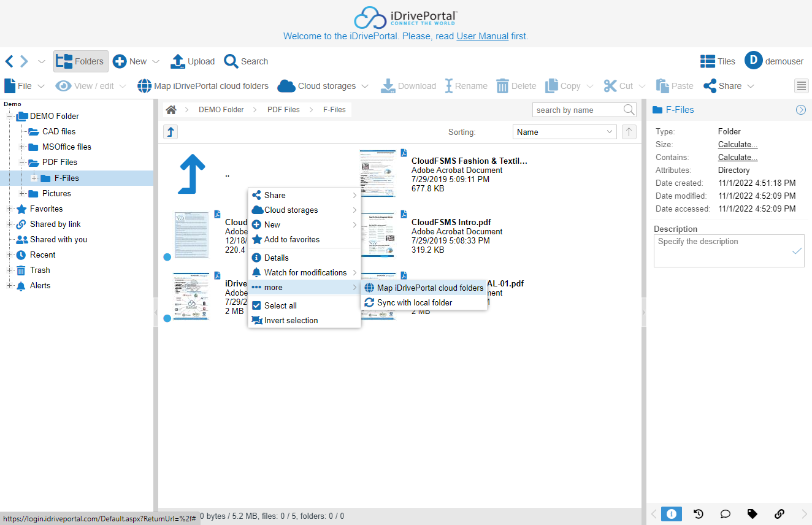Toggle sort direction arrow button
The image size is (812, 525).
pos(629,132)
